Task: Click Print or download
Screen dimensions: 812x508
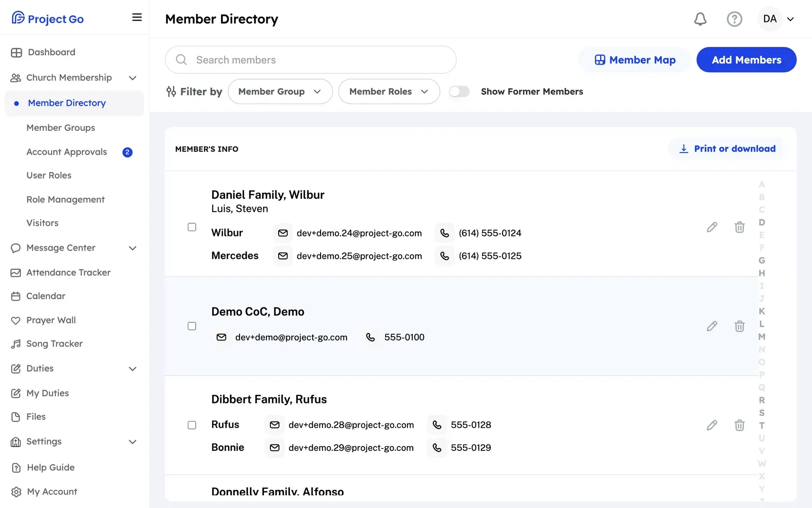Action: [727, 148]
